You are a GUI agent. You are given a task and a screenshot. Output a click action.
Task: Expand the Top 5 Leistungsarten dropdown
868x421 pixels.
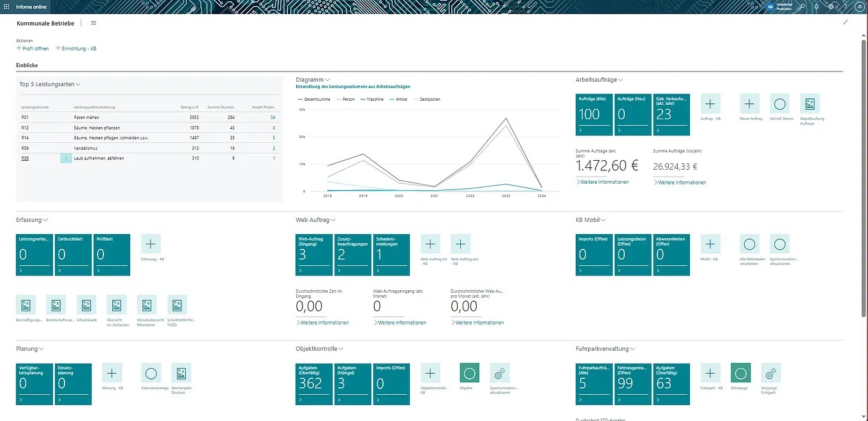tap(78, 84)
